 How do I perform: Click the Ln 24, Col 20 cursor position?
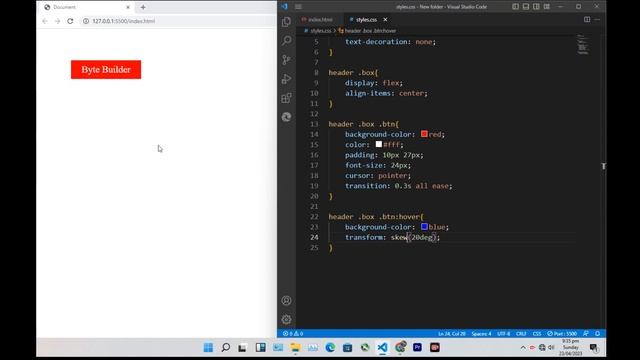coord(452,333)
